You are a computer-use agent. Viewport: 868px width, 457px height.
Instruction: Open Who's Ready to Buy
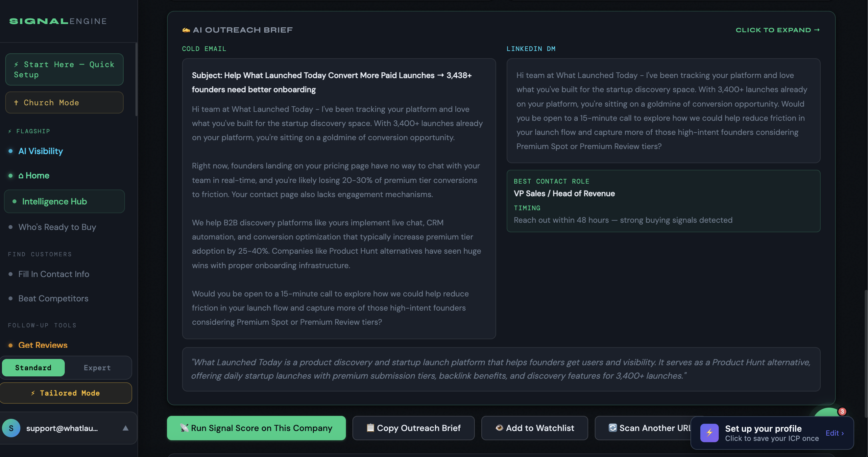pyautogui.click(x=57, y=227)
